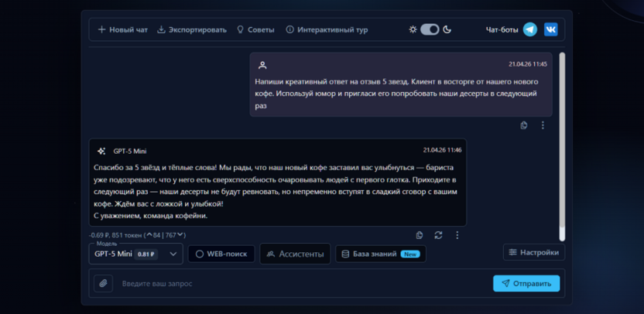Launch the Интерактивный тур
Viewport: 644px width, 314px height.
pos(327,30)
